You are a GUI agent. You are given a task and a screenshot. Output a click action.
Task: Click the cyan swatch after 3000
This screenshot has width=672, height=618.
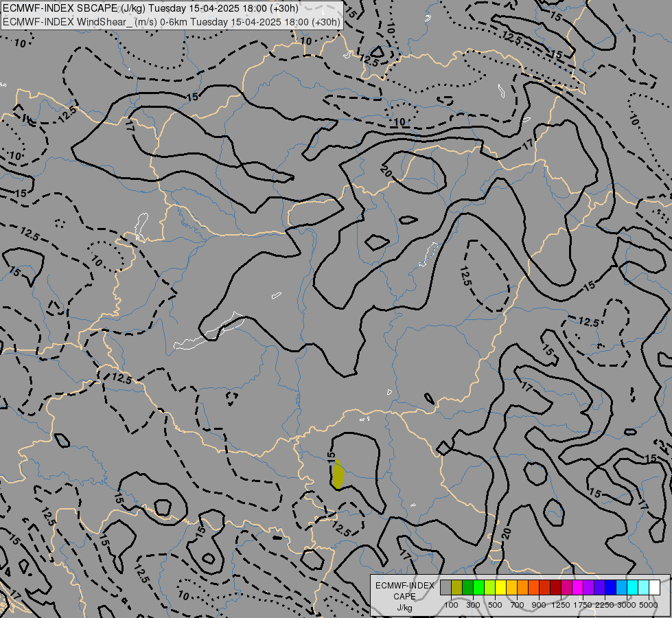632,588
